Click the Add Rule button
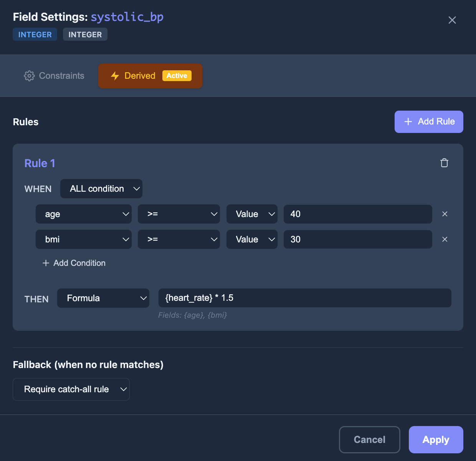 click(429, 122)
